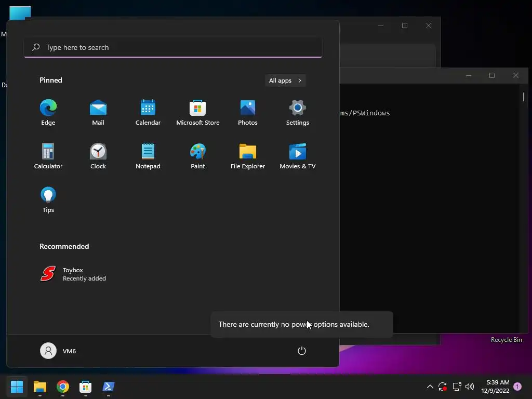Open Microsoft Store from the taskbar
Image resolution: width=532 pixels, height=399 pixels.
86,387
